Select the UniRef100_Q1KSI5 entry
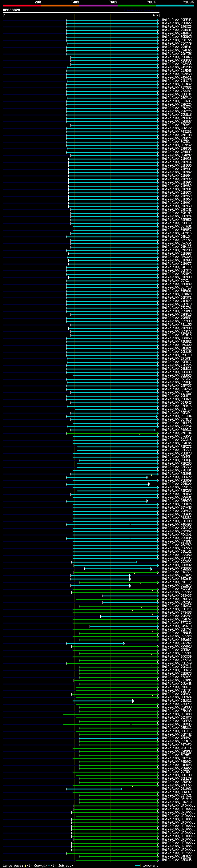Screen dimensions: 197x868 coord(177,81)
